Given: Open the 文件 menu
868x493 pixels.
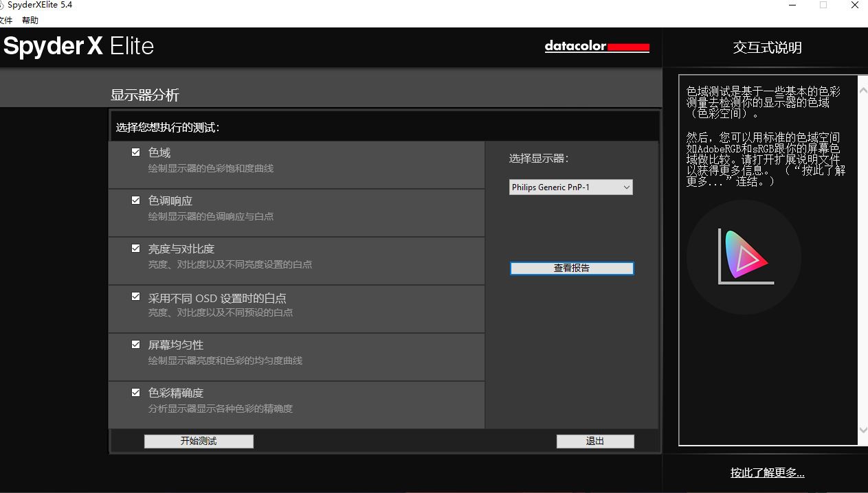Looking at the screenshot, I should point(6,21).
